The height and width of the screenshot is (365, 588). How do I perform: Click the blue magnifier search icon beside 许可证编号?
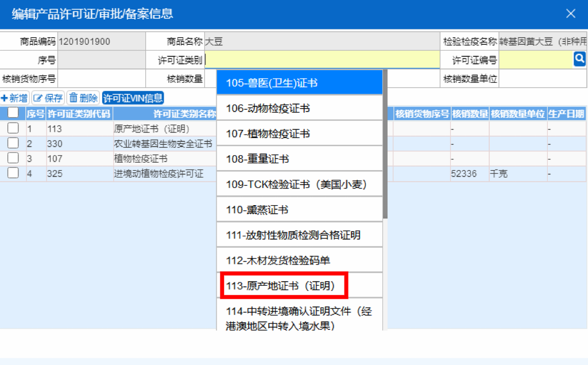click(x=579, y=58)
